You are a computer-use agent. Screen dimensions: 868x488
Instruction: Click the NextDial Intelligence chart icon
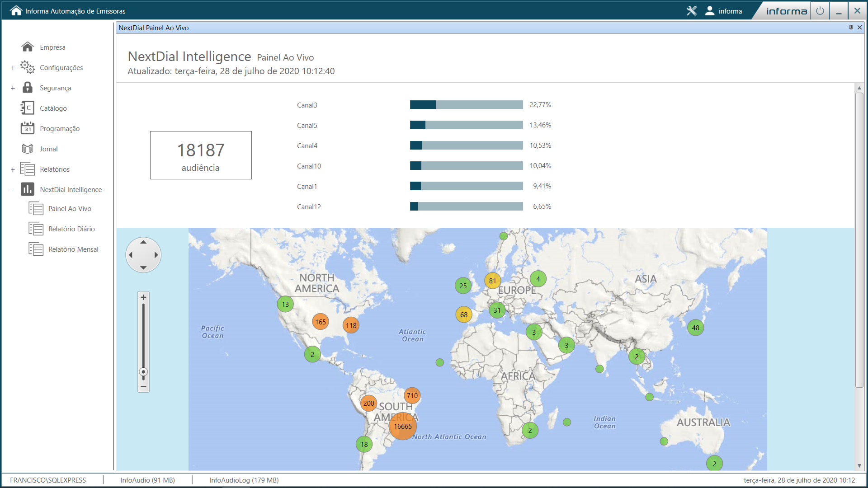coord(28,189)
